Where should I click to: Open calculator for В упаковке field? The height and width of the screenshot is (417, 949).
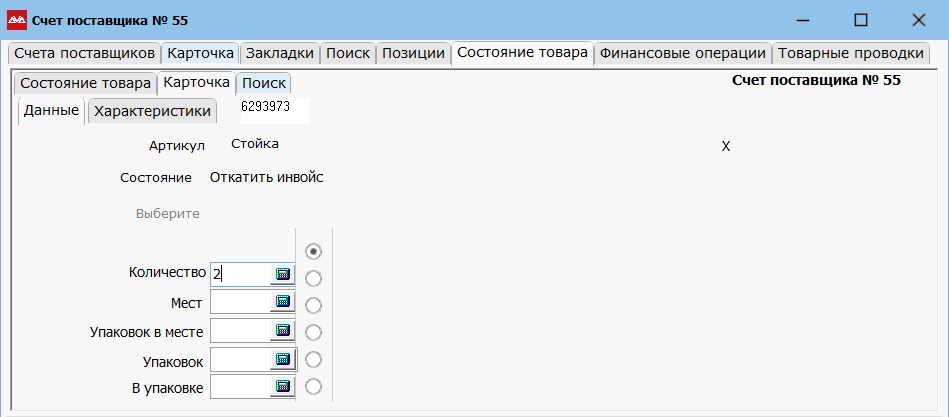(x=282, y=386)
